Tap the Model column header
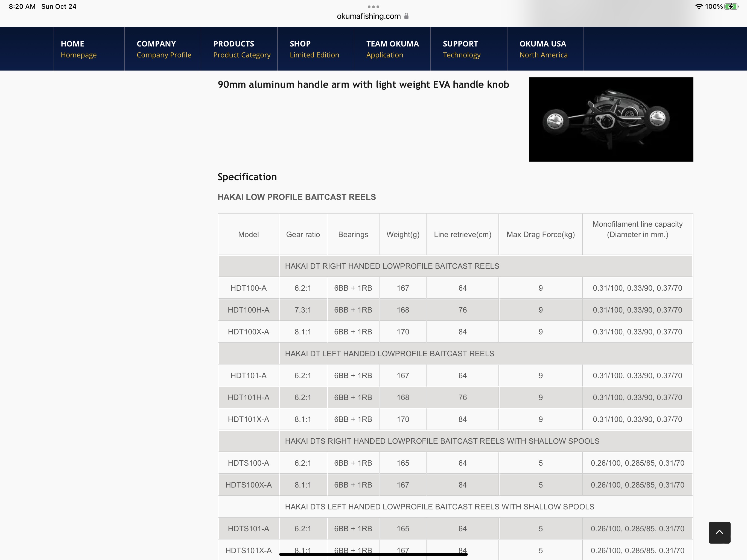Screen dimensions: 747x560 tap(248, 234)
